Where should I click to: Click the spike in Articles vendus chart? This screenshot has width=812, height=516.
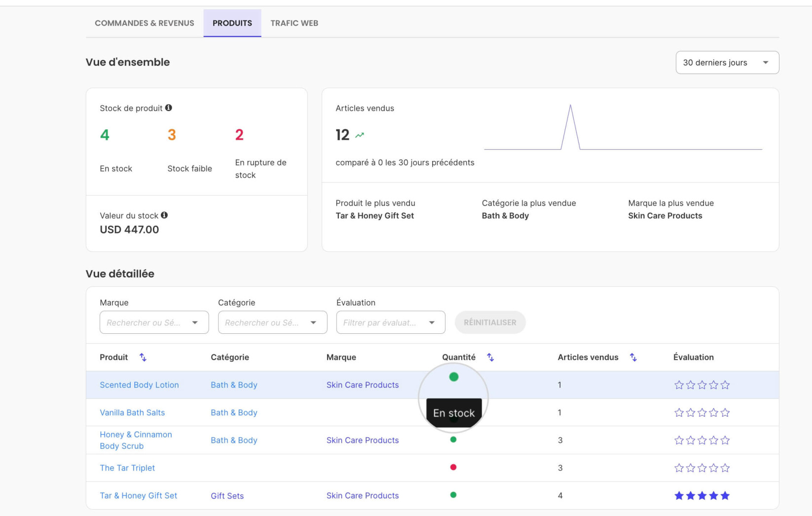click(570, 126)
